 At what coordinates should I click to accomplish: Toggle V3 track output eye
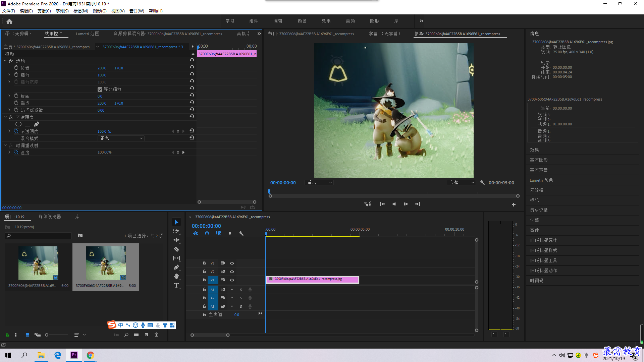[x=232, y=263]
